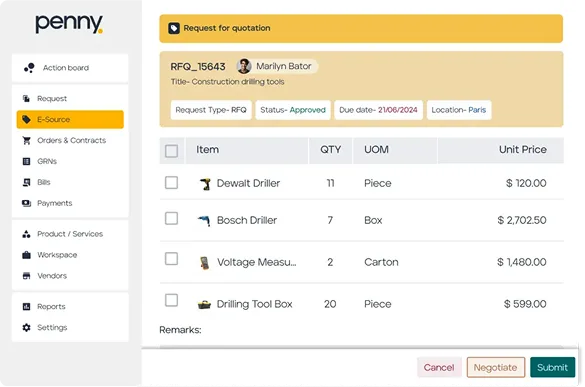The height and width of the screenshot is (387, 585).
Task: Click the Status- Approved chip
Action: pos(293,110)
